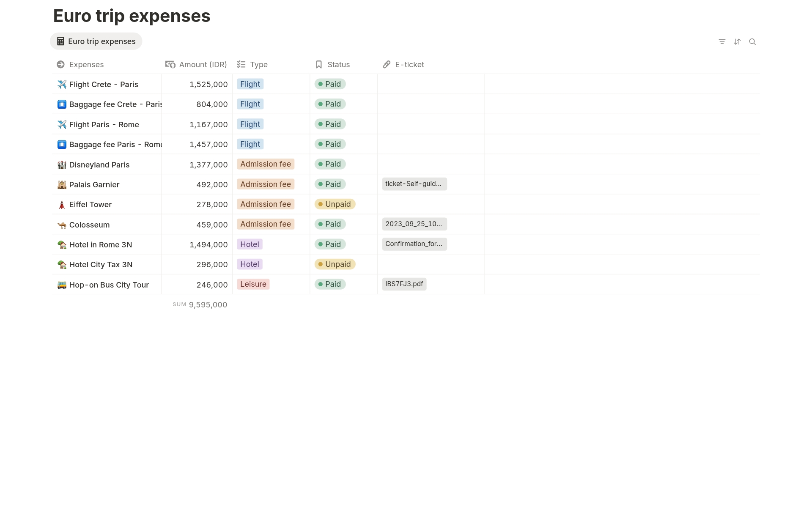Select the Euro trip expenses view tab
Screen dimensions: 812x507
[96, 41]
